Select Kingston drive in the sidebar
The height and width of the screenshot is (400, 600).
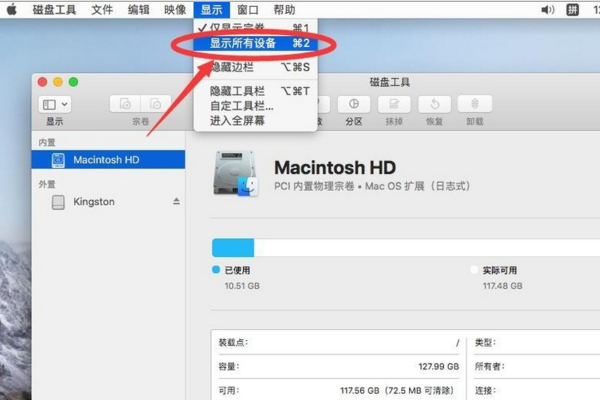108,202
